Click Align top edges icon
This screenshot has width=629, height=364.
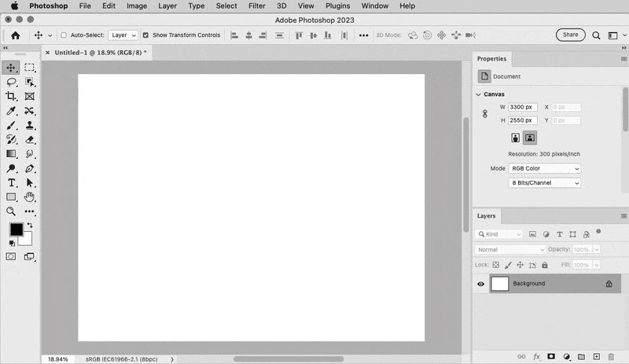[x=299, y=35]
